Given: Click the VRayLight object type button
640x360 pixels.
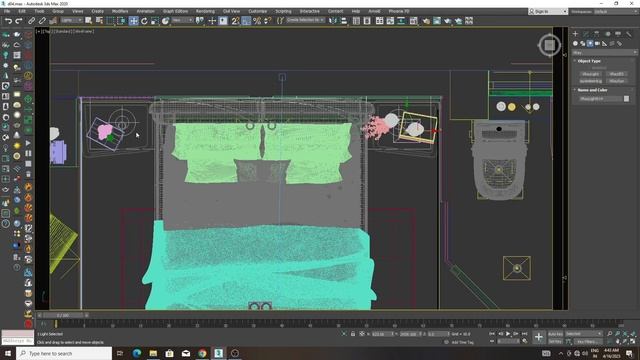Looking at the screenshot, I should 590,74.
